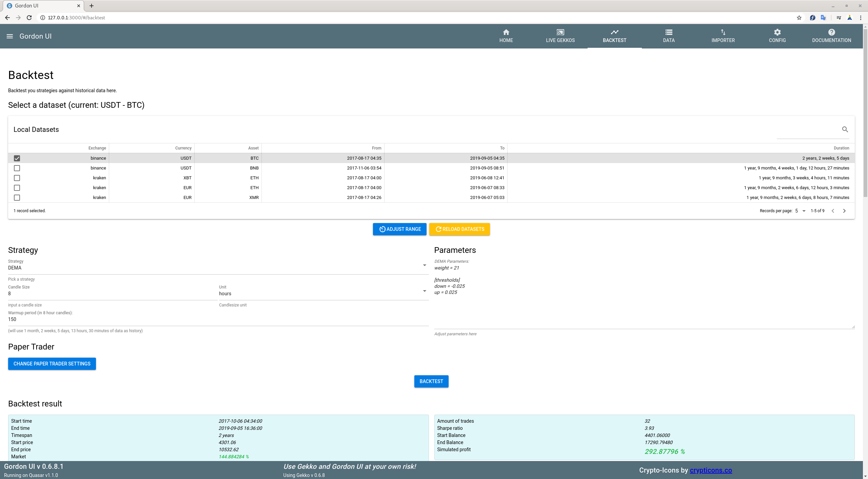This screenshot has width=868, height=479.
Task: Click the Data storage icon
Action: [669, 32]
